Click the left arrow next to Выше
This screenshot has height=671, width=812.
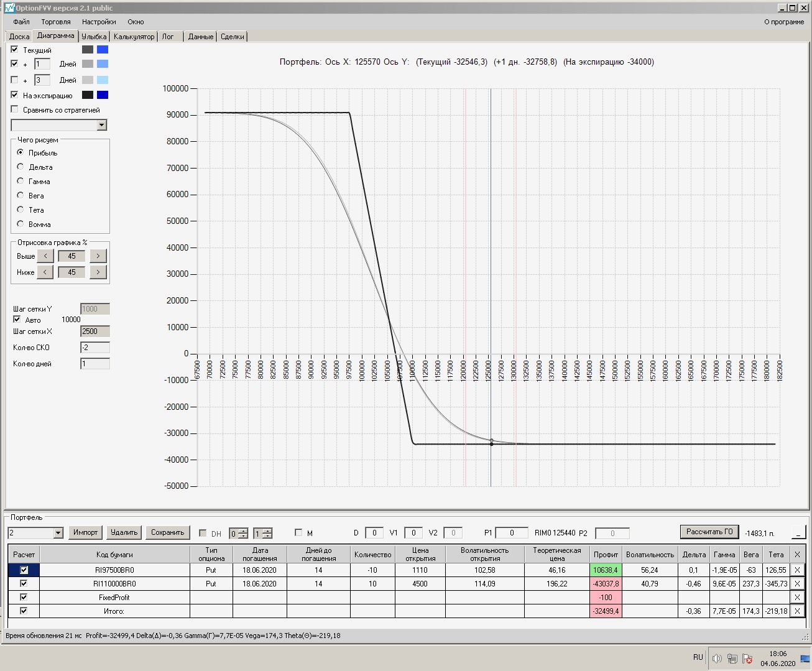(45, 256)
